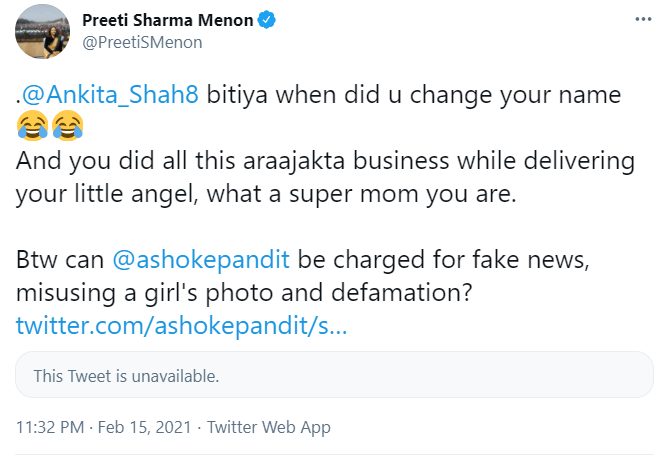Open the @ashokepandit mention
Image resolution: width=669 pixels, height=457 pixels.
click(201, 259)
